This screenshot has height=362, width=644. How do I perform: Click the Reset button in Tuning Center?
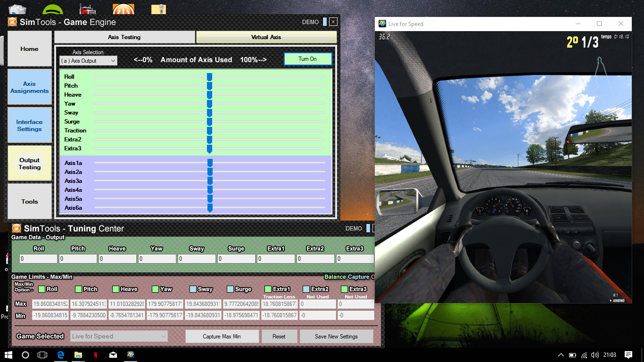(279, 337)
